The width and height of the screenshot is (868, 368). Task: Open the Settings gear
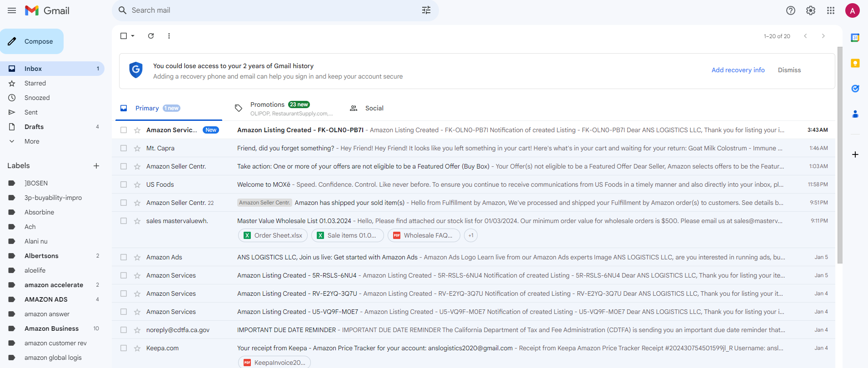click(x=811, y=10)
